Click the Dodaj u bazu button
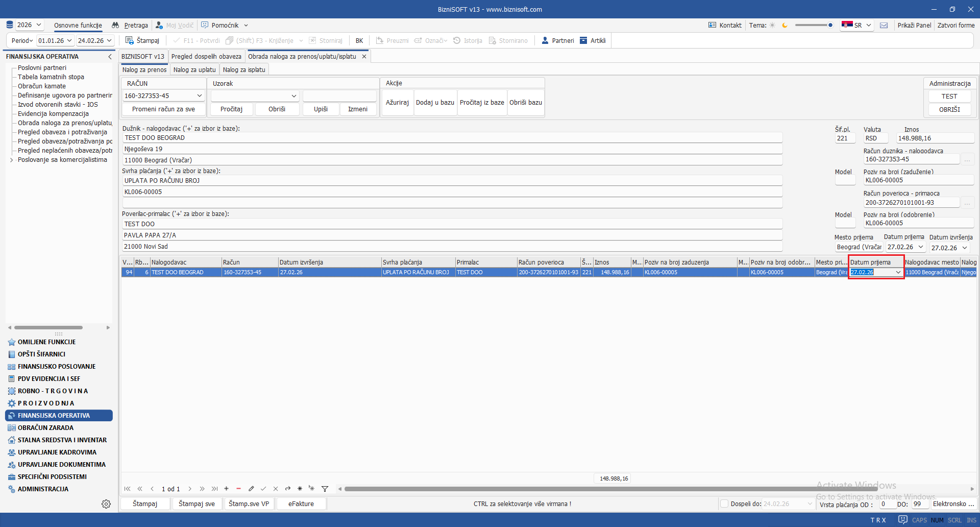 pyautogui.click(x=435, y=102)
